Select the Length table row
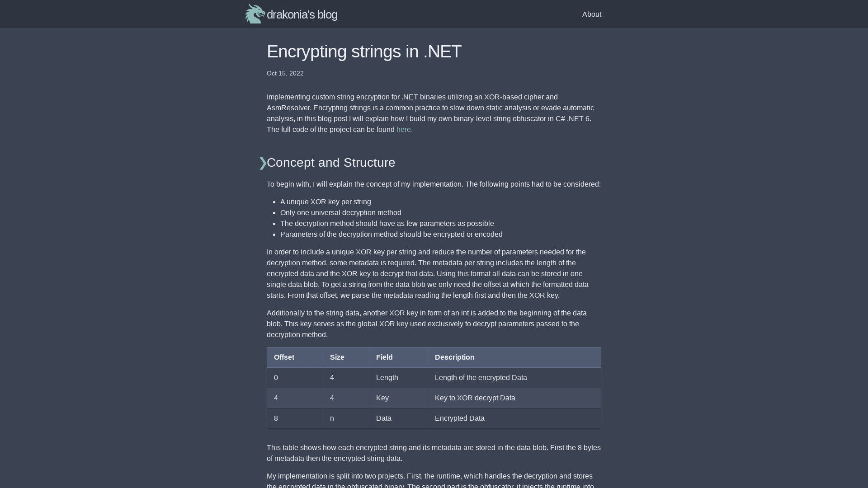Viewport: 868px width, 488px height. (434, 378)
